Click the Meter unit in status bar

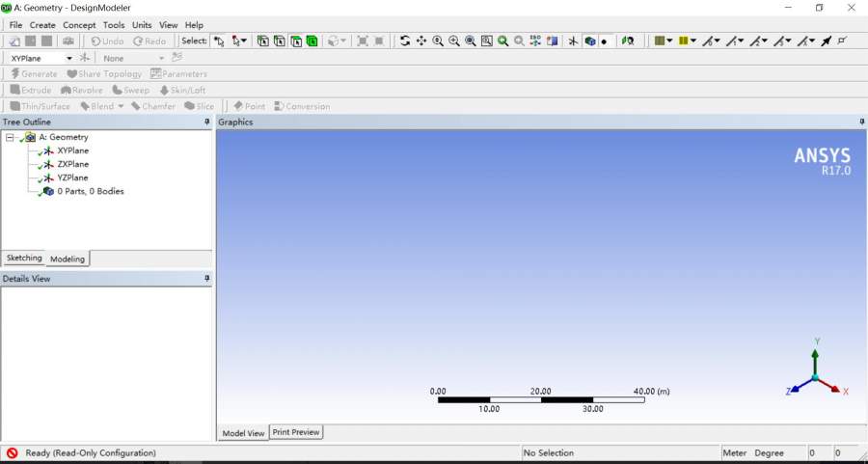pos(734,453)
